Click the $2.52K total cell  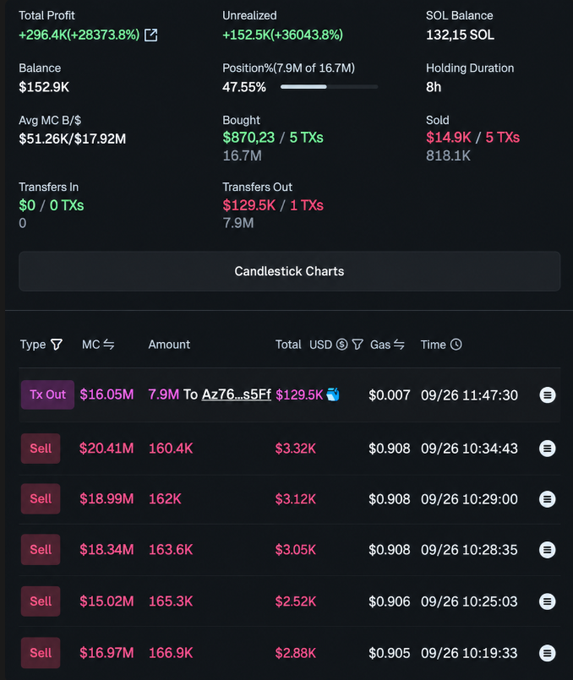(x=296, y=601)
